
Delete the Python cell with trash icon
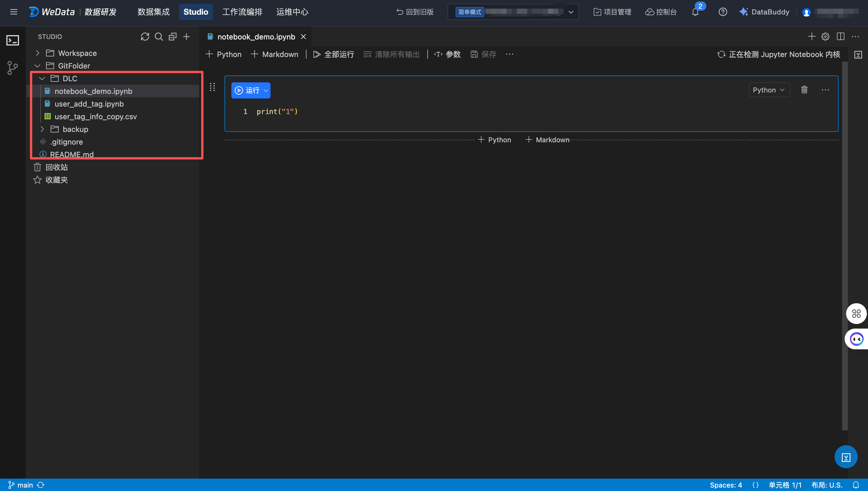click(804, 90)
